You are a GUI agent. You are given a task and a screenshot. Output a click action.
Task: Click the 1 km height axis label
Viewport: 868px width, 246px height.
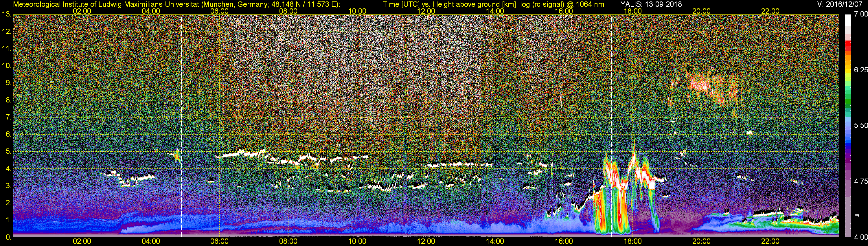click(8, 220)
